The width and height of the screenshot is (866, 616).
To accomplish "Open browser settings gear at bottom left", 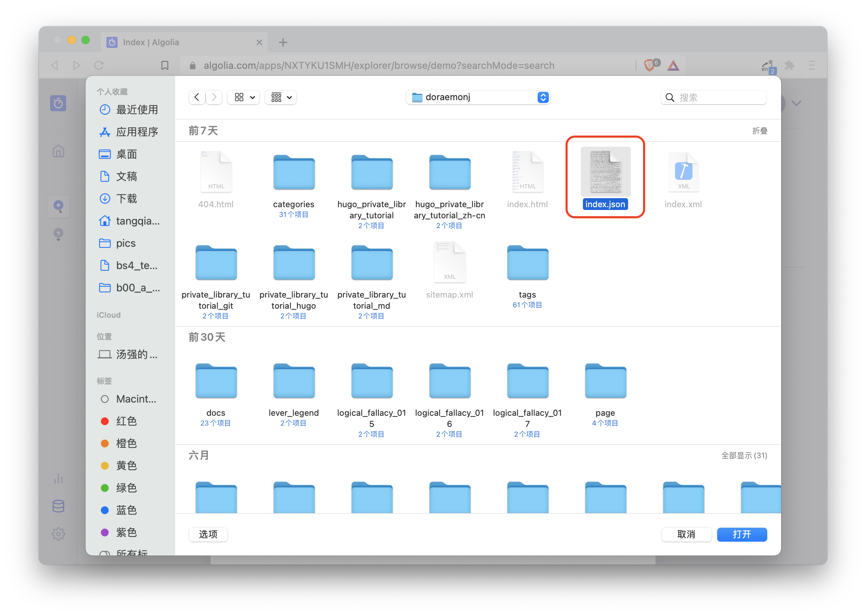I will tap(58, 534).
